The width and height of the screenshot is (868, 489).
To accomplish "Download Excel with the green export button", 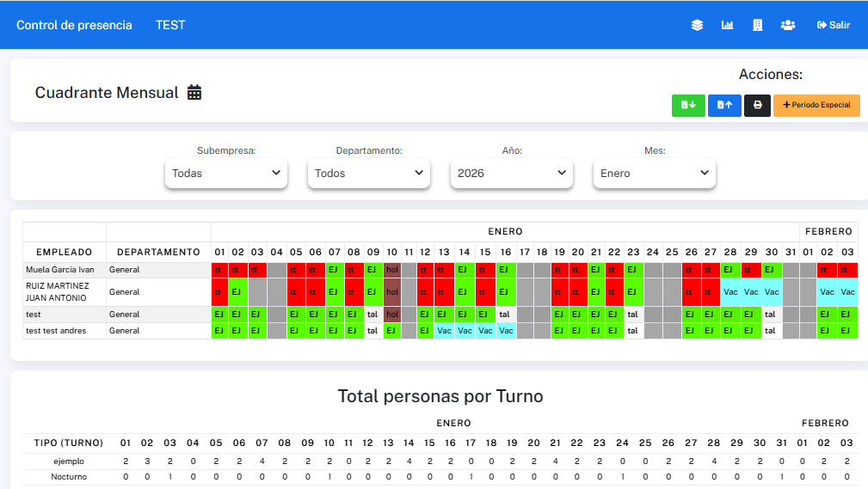I will pyautogui.click(x=687, y=105).
